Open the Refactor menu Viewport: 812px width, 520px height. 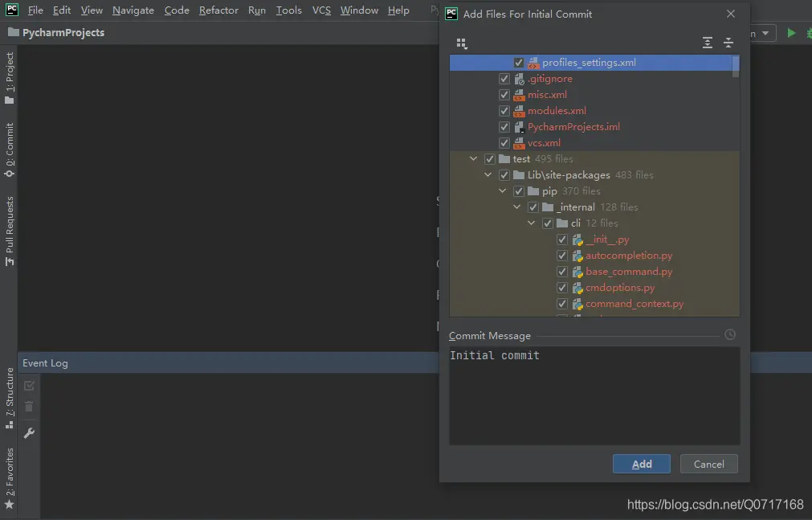pos(218,10)
